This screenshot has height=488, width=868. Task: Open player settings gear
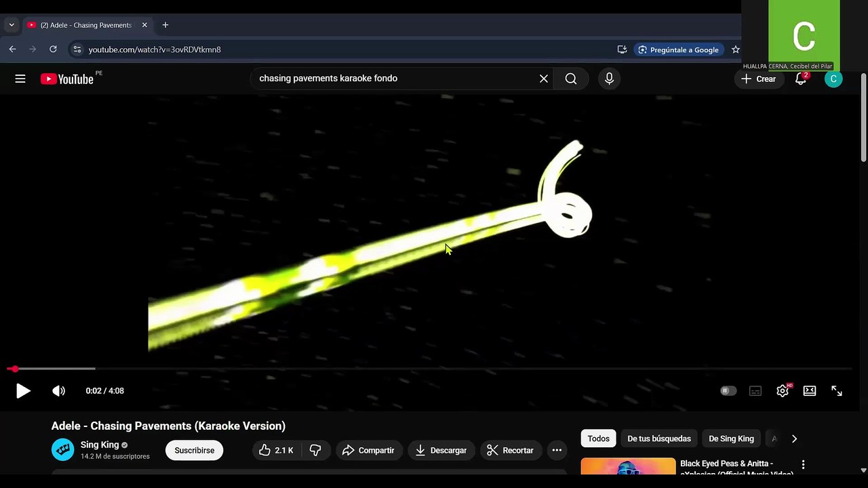pos(783,391)
